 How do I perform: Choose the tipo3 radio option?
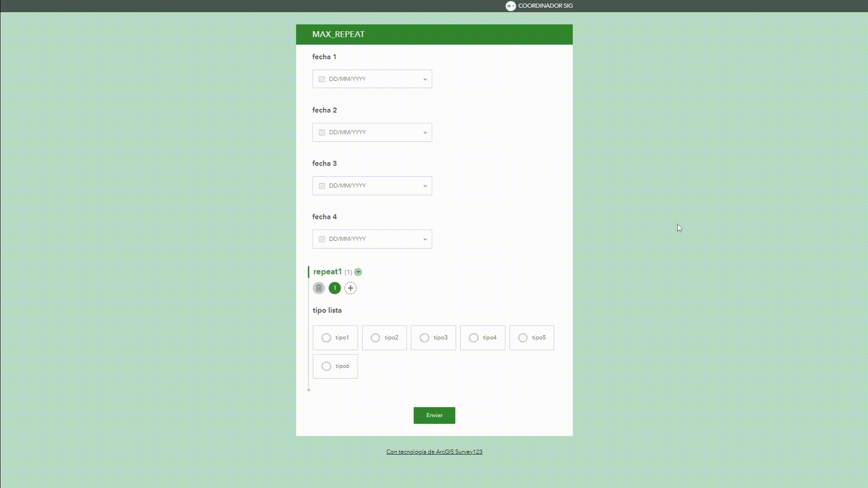point(425,338)
